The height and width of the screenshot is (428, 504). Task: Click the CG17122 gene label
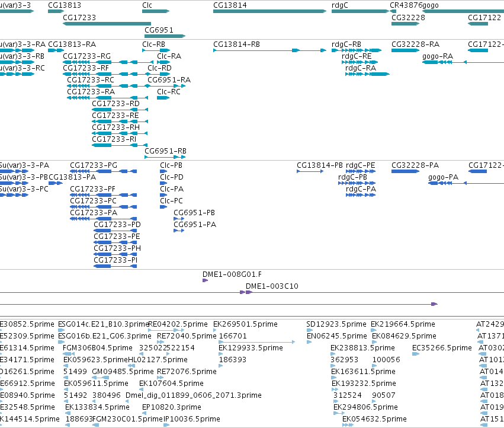[484, 17]
